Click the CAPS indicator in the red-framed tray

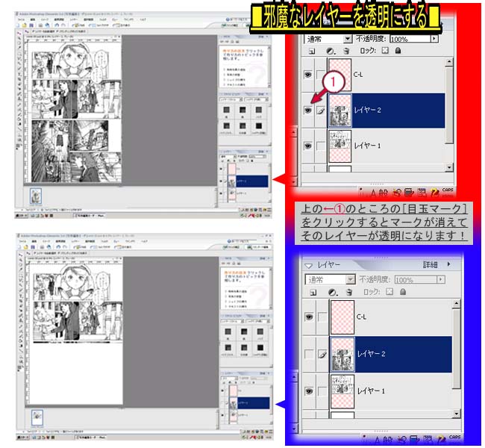click(x=448, y=190)
